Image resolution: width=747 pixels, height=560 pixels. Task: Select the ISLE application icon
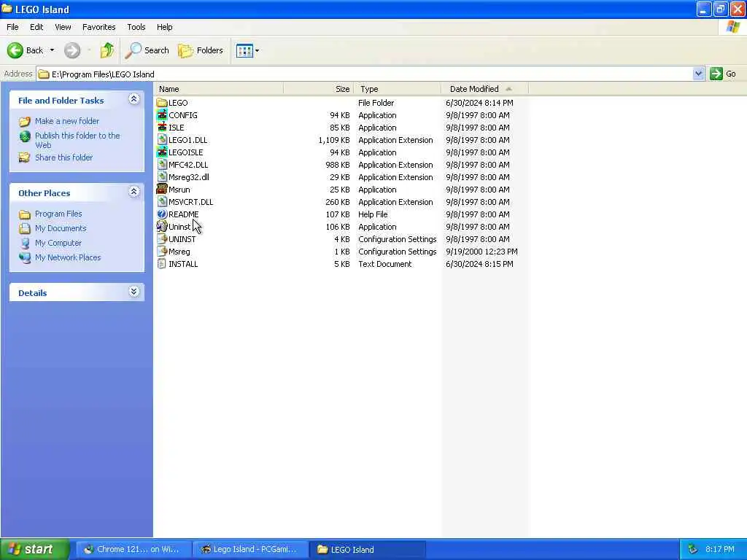pos(162,128)
